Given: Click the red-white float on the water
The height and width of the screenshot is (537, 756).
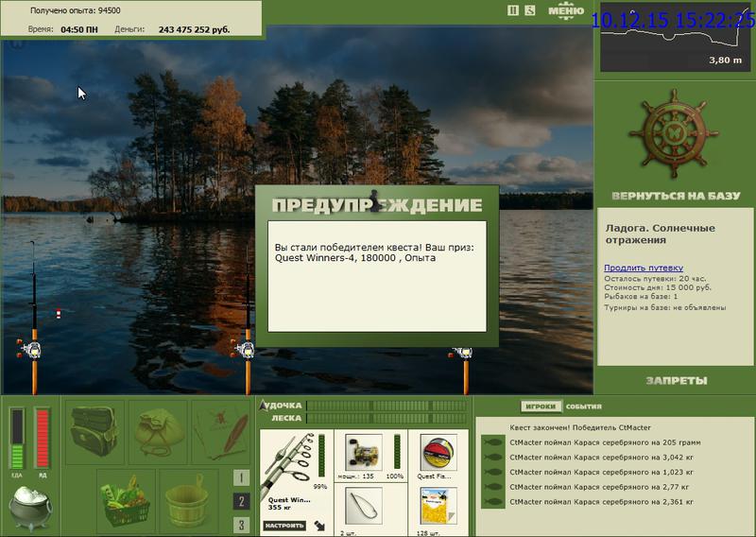Looking at the screenshot, I should [x=59, y=314].
